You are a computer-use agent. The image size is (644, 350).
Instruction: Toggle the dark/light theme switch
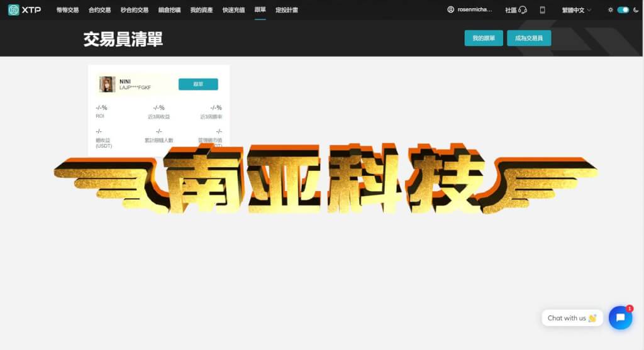point(623,10)
